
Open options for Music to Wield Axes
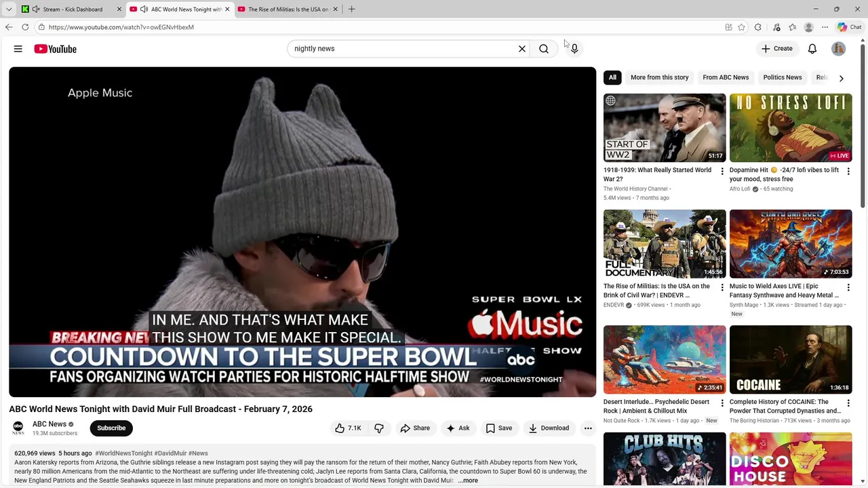pyautogui.click(x=848, y=287)
